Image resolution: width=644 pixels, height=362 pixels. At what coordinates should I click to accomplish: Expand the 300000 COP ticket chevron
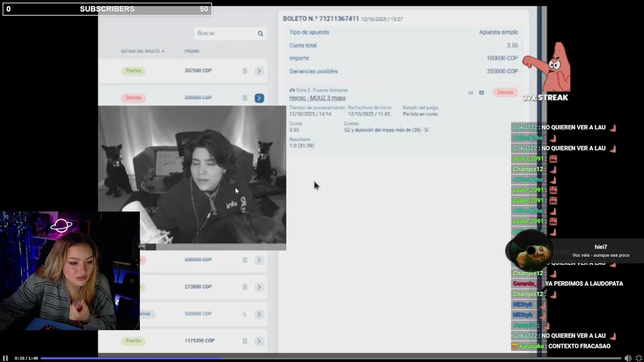click(x=259, y=260)
